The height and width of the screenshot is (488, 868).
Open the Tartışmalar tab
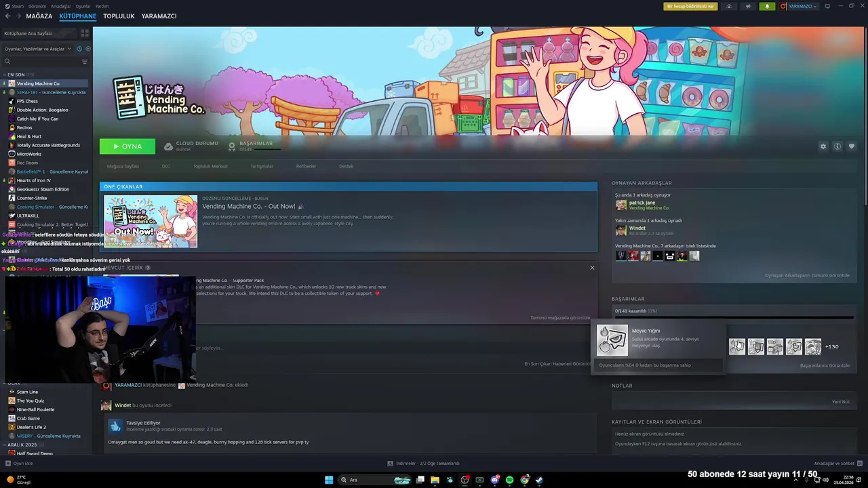262,166
